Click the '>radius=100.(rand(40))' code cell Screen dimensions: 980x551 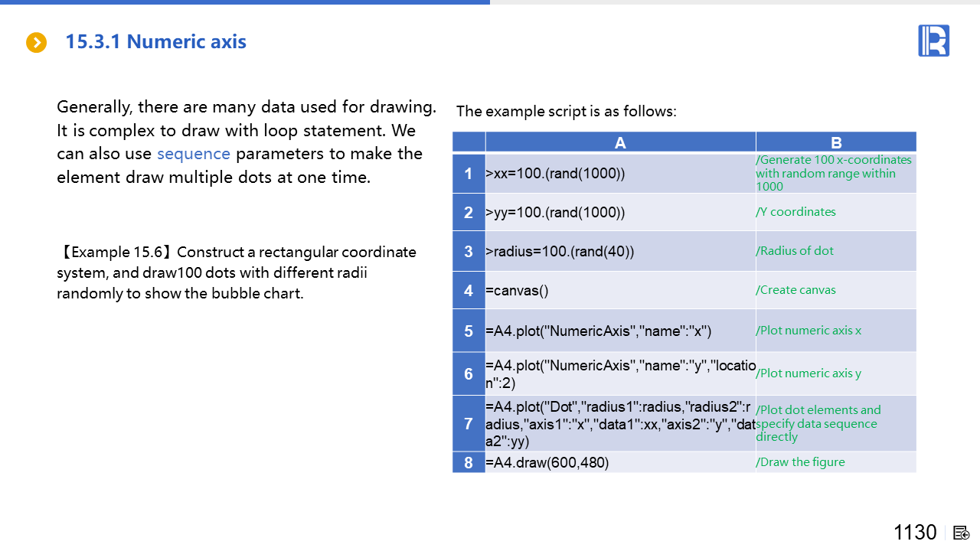pyautogui.click(x=620, y=251)
